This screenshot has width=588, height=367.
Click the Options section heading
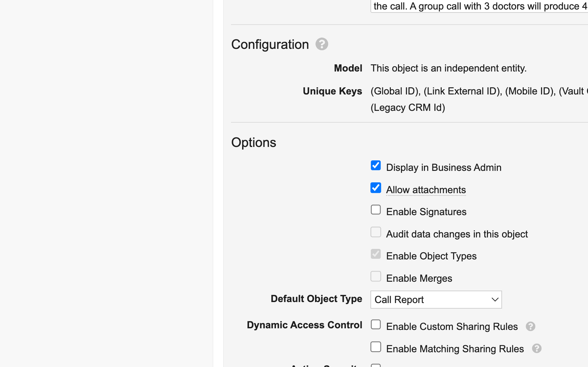pyautogui.click(x=254, y=143)
